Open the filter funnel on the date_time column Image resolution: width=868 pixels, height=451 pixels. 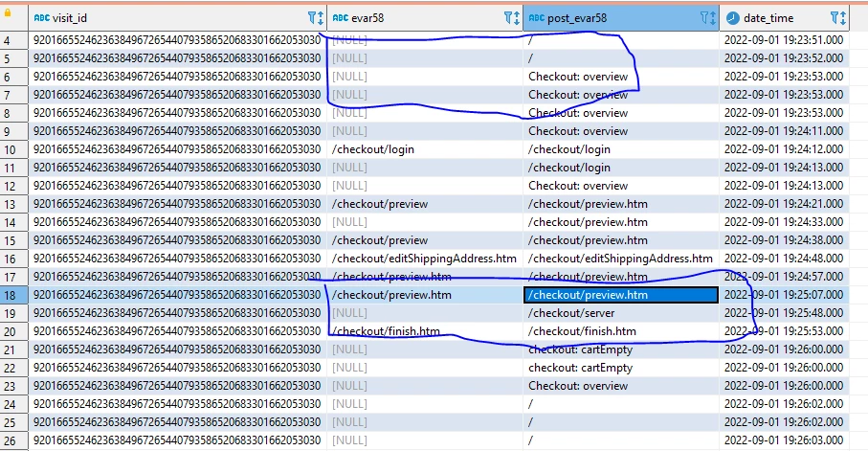tap(835, 18)
